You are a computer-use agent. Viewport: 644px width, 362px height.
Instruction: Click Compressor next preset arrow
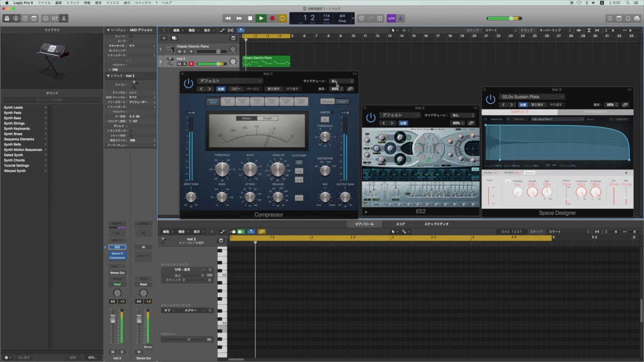coord(210,89)
